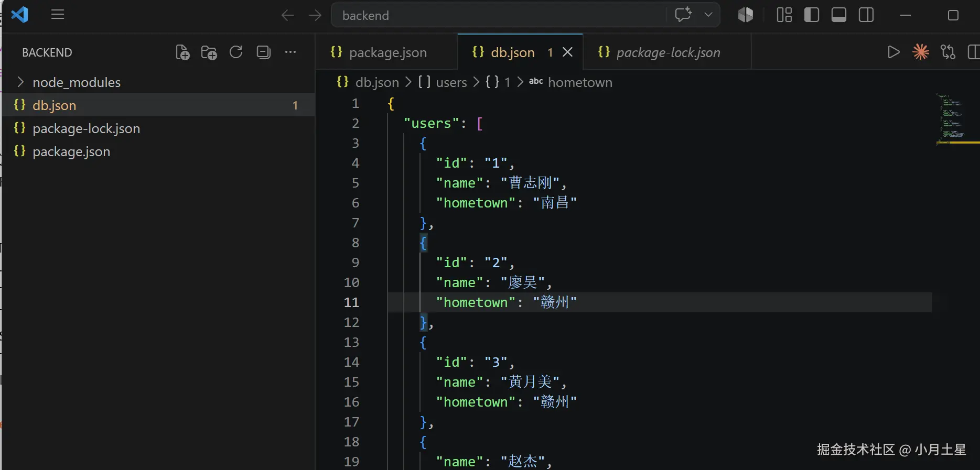Refresh the Explorer view
Image resolution: width=980 pixels, height=470 pixels.
pos(236,52)
